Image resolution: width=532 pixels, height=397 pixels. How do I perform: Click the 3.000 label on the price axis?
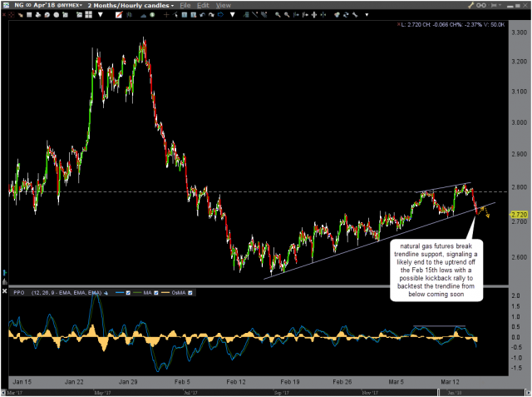[519, 122]
